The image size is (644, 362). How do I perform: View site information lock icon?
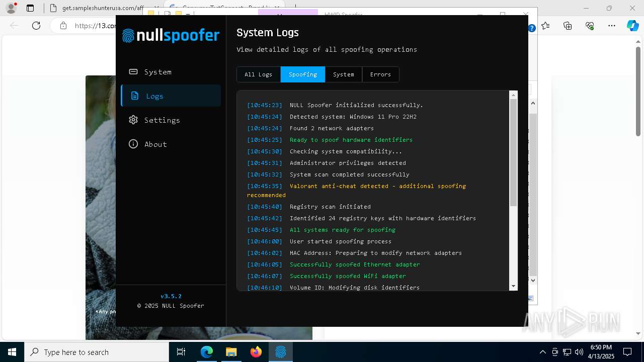63,26
